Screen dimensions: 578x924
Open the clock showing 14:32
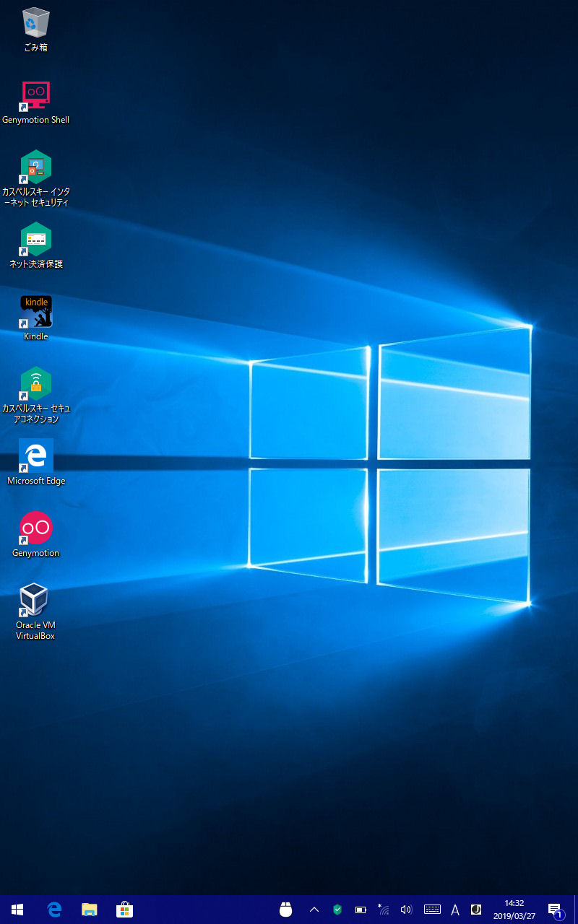[x=514, y=910]
